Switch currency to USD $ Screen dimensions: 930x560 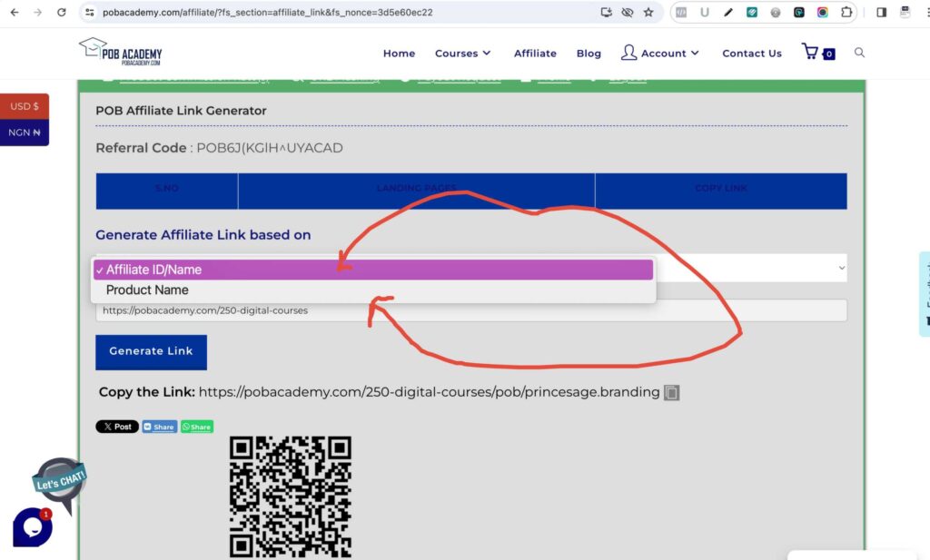pos(25,107)
